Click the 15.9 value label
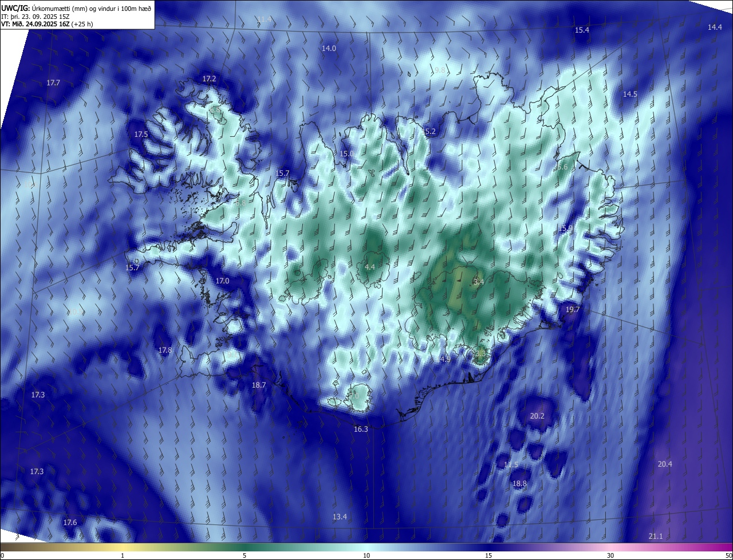733x560 pixels. tap(565, 228)
